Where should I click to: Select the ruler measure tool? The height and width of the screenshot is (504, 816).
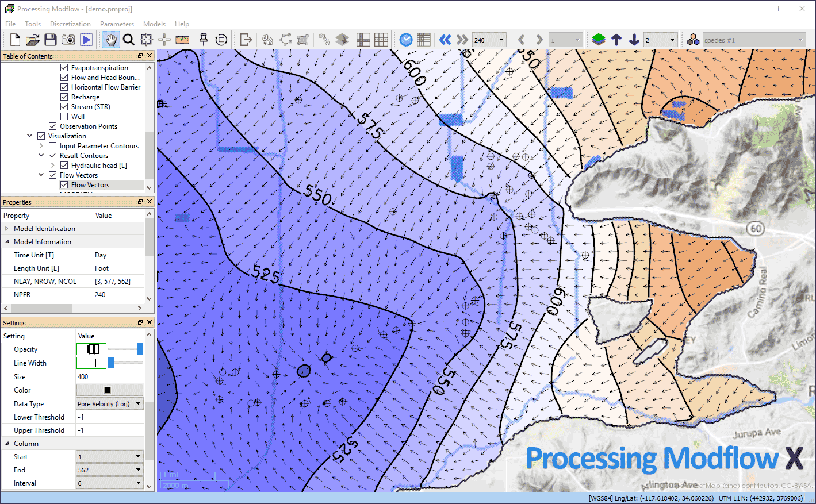182,40
